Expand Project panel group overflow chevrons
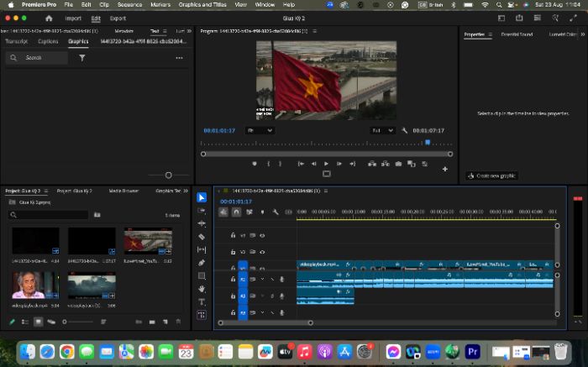This screenshot has height=367, width=588. (186, 191)
